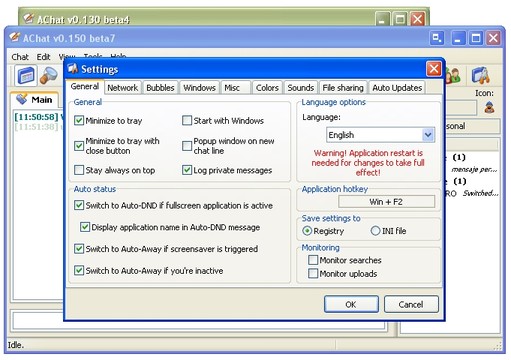Click the English language combo box
The image size is (511, 360).
click(380, 135)
